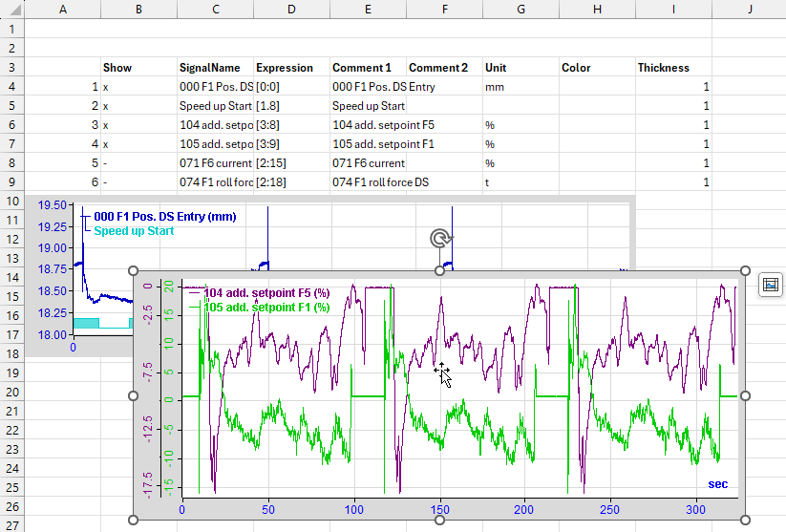
Task: Click the 'mm' unit cell
Action: 520,87
